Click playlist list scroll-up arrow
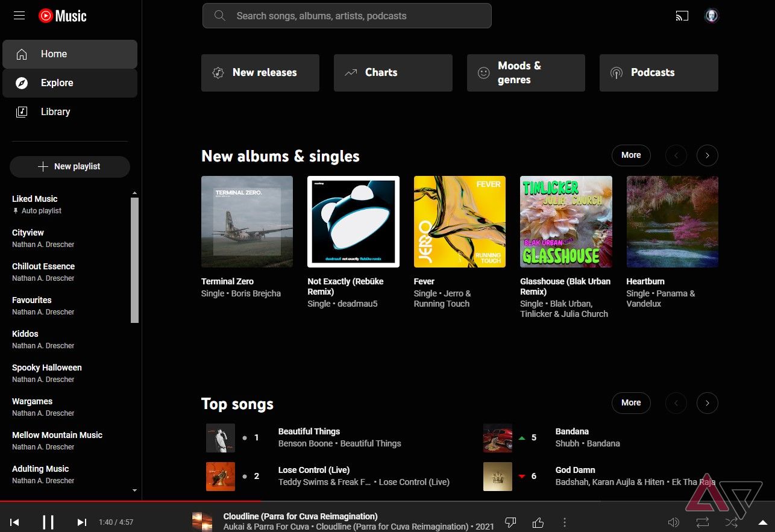The image size is (775, 532). coord(135,193)
